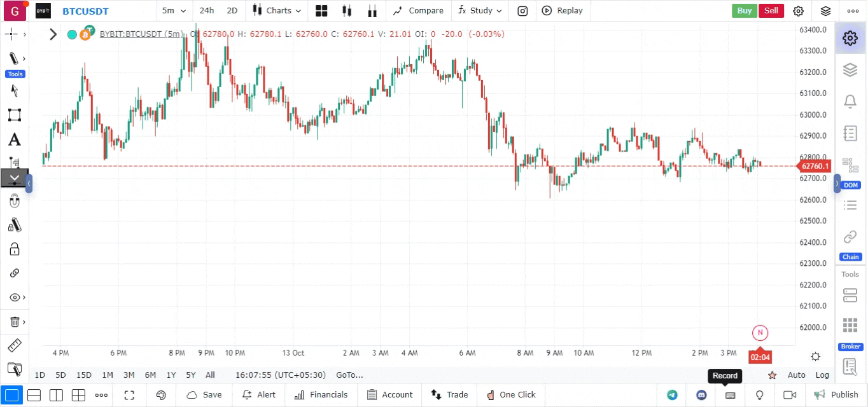
Task: Open the Study indicators dropdown
Action: click(480, 11)
